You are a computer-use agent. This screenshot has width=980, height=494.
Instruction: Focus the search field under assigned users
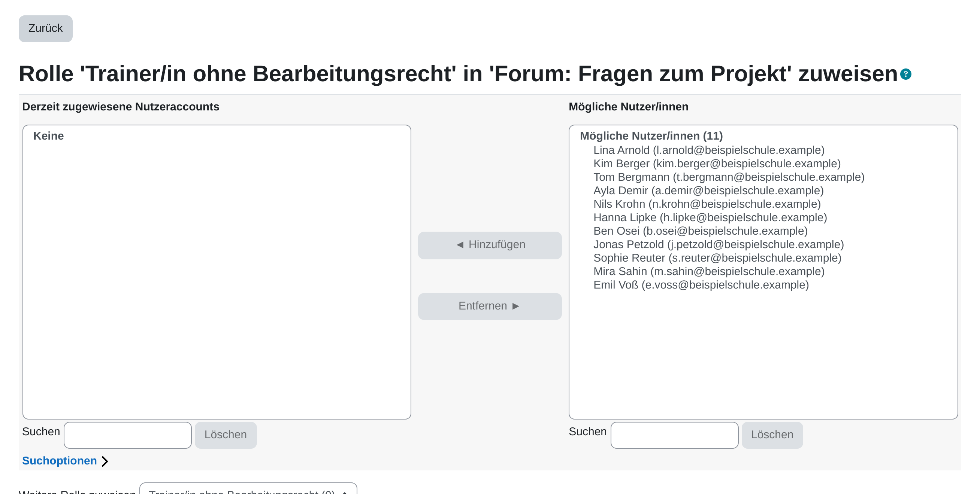click(127, 435)
